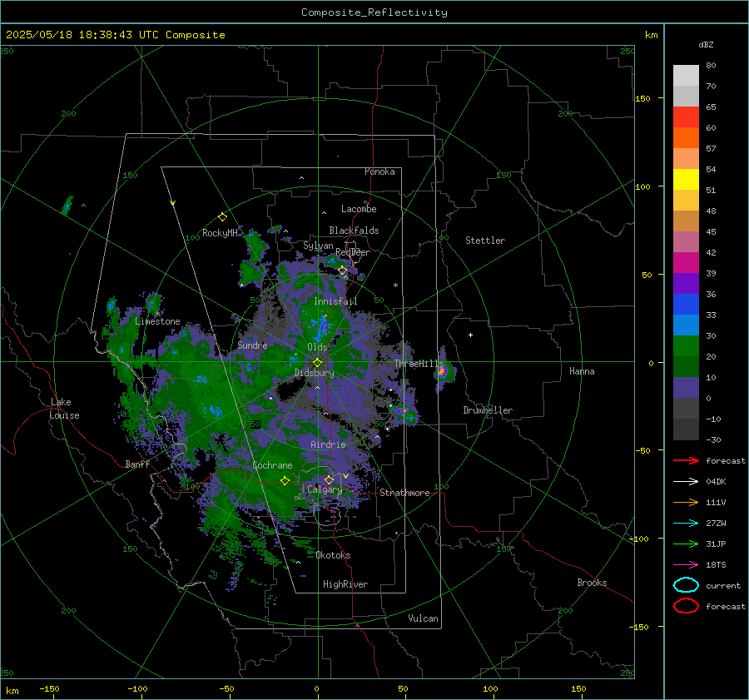Click the 18TS legend text
Image resolution: width=749 pixels, height=700 pixels.
(x=716, y=565)
